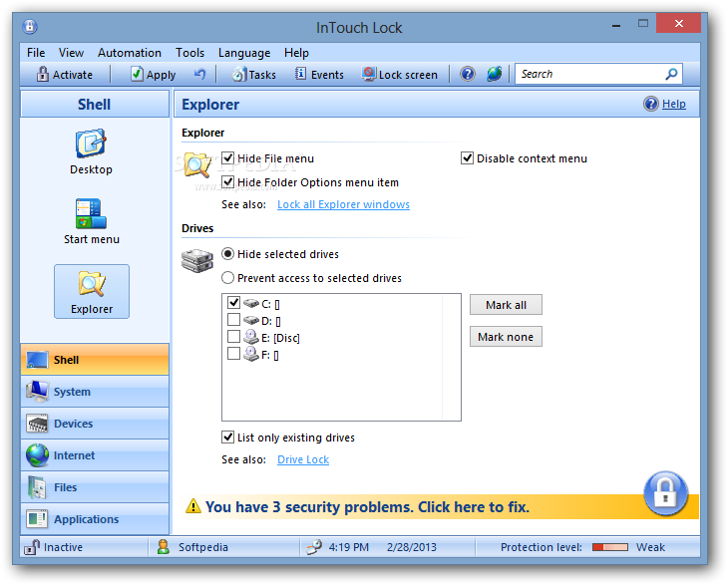Open the Language menu
Viewport: 728px width, 585px height.
[x=244, y=53]
